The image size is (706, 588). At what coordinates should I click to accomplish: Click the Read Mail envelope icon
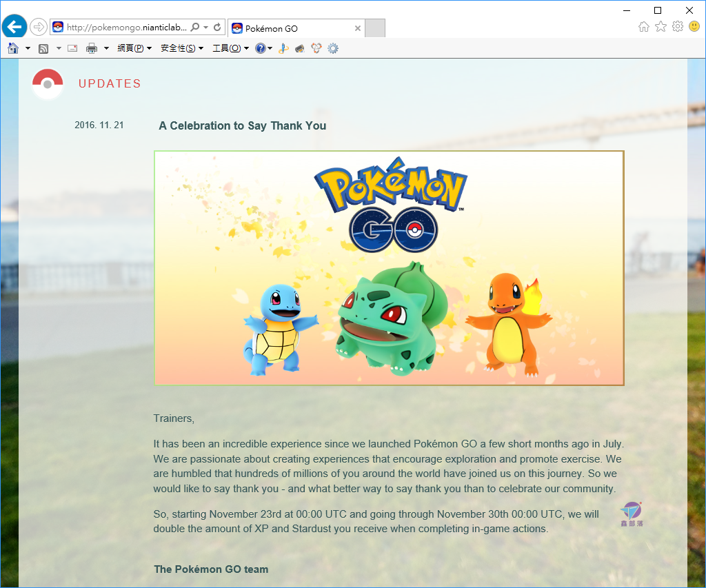[x=72, y=48]
